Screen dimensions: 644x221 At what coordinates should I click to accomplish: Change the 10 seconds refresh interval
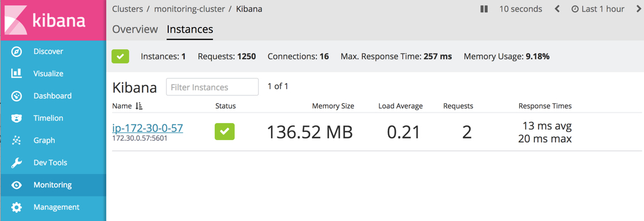521,9
